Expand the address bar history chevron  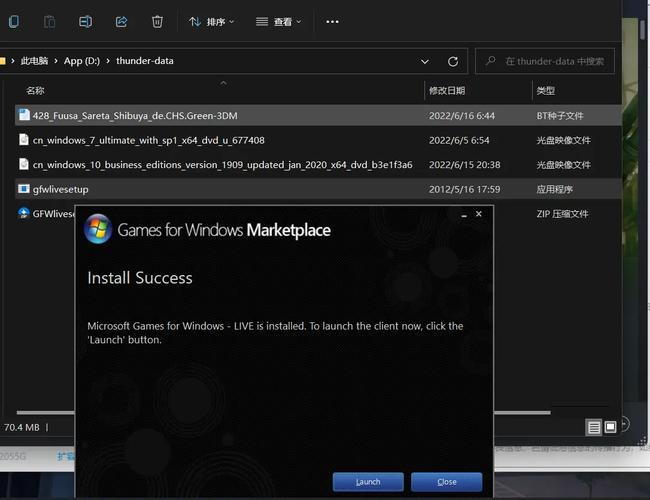pos(424,62)
